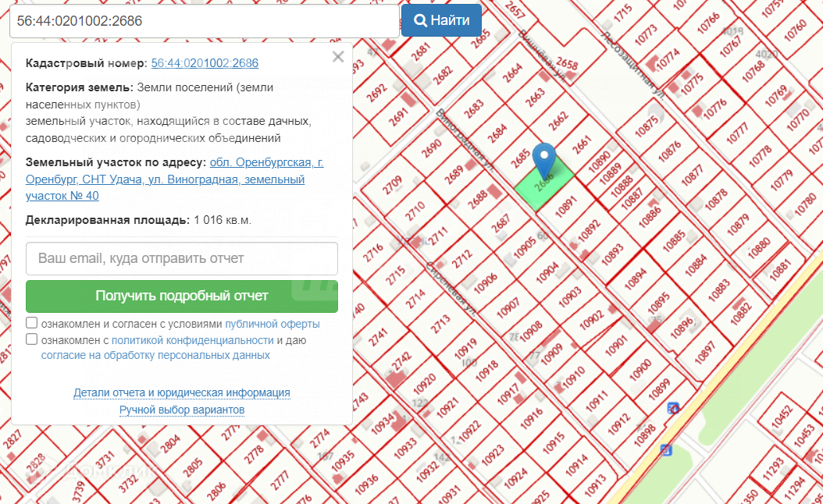Select parcel 2661 on the map
The width and height of the screenshot is (823, 504).
(x=582, y=145)
